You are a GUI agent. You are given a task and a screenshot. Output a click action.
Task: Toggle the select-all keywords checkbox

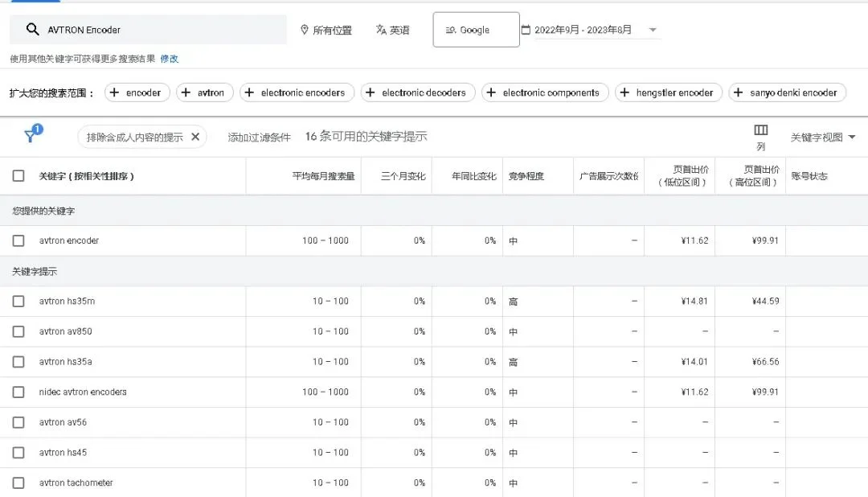pyautogui.click(x=18, y=175)
